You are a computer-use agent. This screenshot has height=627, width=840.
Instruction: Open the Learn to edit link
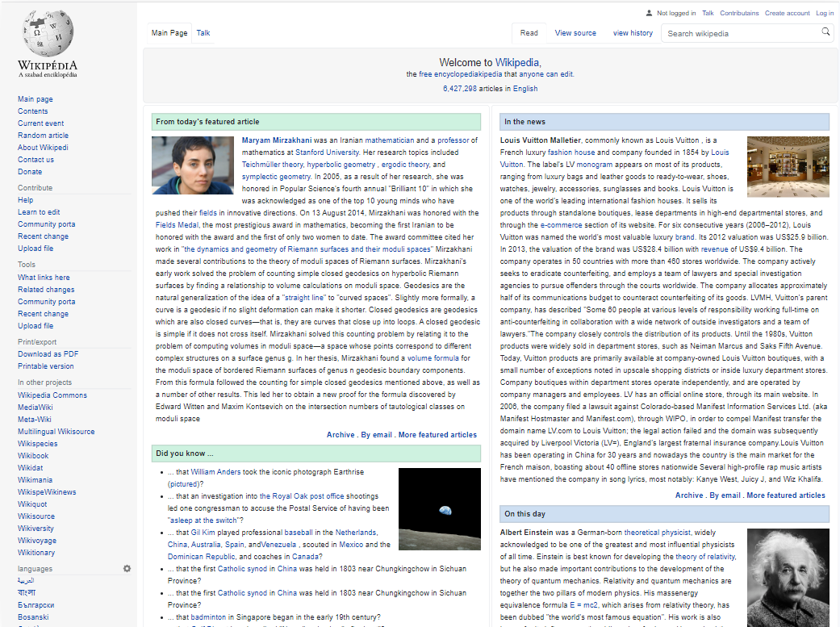pyautogui.click(x=39, y=212)
